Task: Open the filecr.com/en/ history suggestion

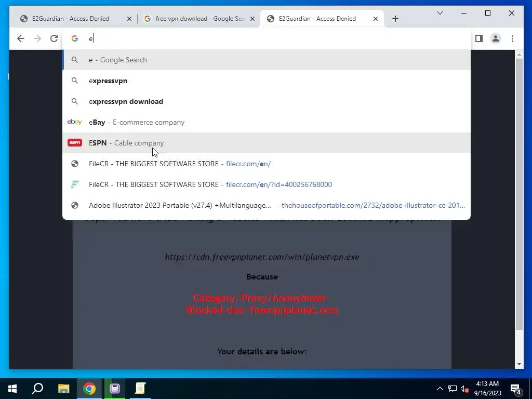Action: [x=267, y=164]
